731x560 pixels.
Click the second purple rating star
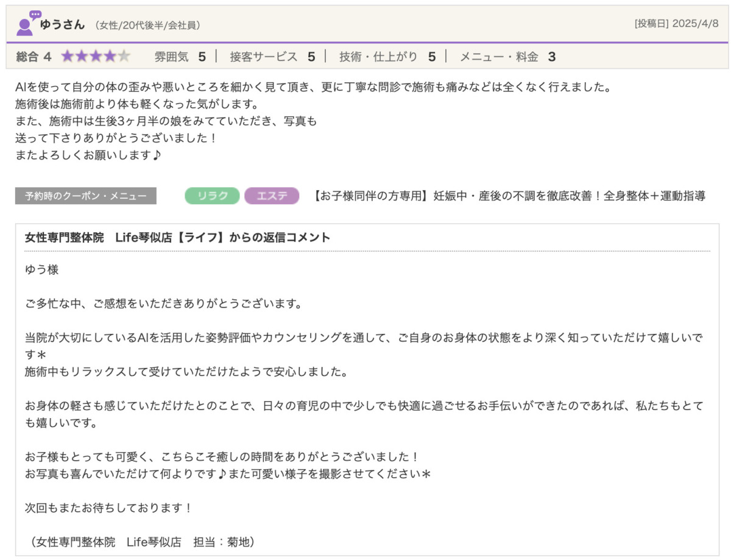click(82, 57)
